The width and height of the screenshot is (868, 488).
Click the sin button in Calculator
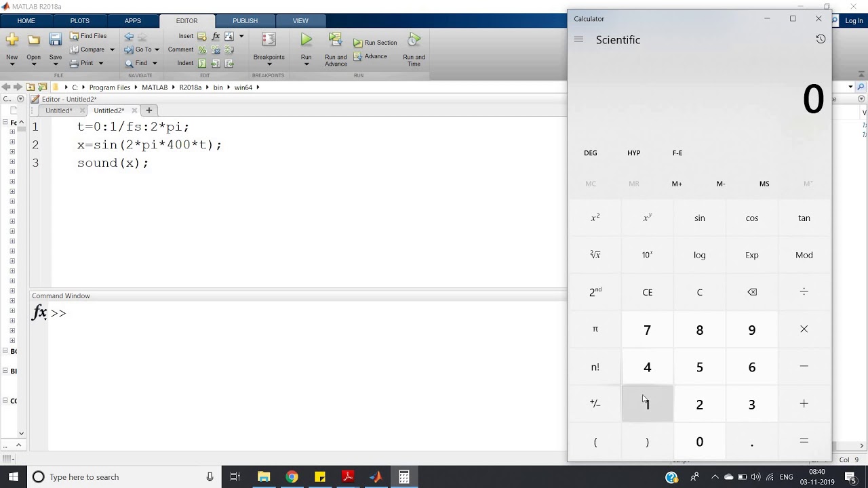700,218
